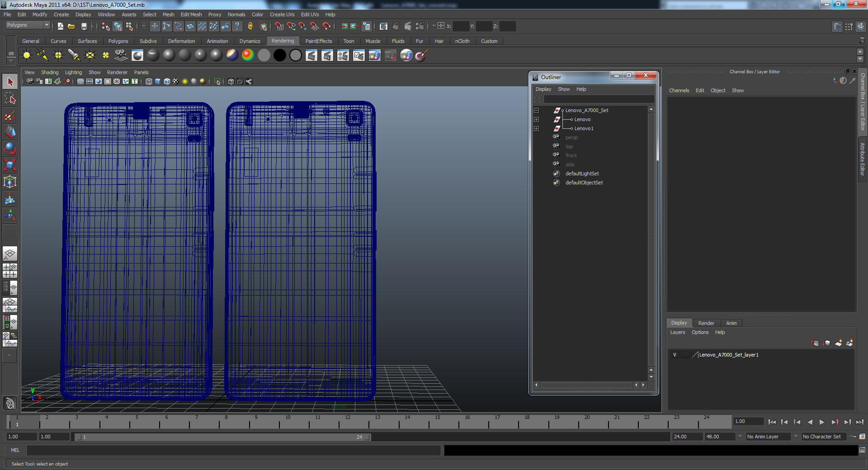This screenshot has width=868, height=470.
Task: Open Channels menu in Channel Box
Action: [679, 90]
